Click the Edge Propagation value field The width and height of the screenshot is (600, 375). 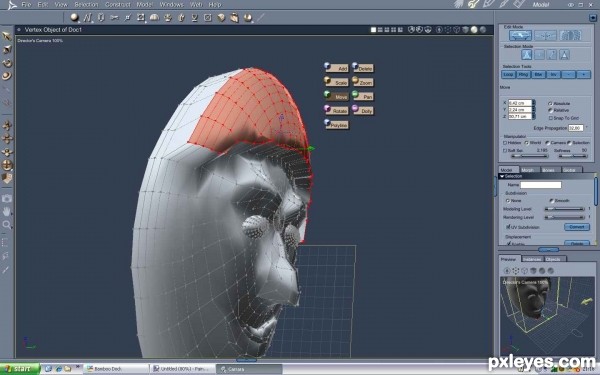coord(576,128)
